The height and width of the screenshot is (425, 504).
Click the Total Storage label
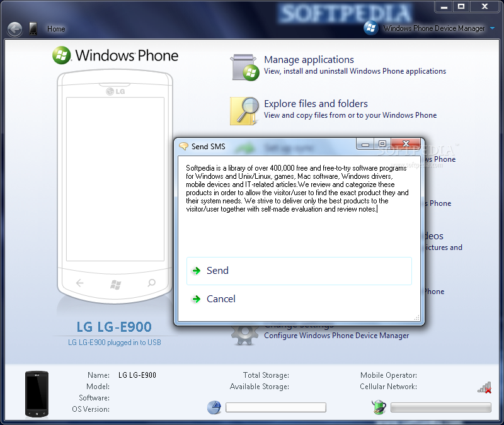(266, 375)
